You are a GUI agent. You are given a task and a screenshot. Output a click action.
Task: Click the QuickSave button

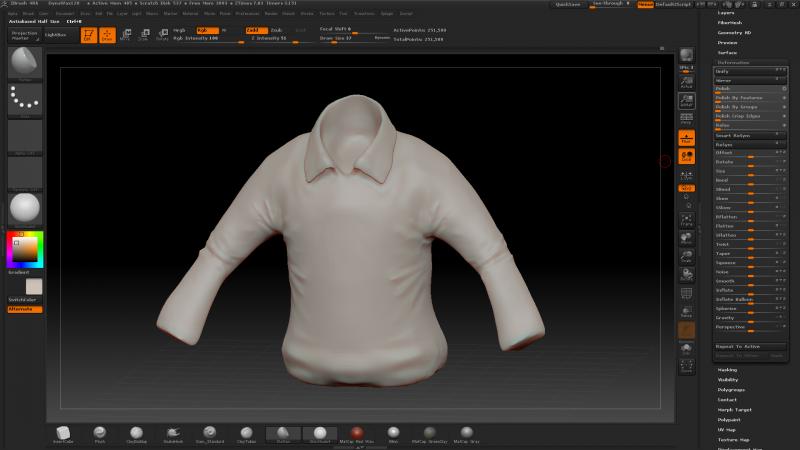click(567, 5)
